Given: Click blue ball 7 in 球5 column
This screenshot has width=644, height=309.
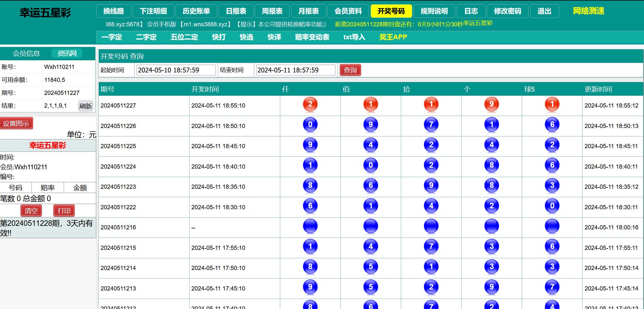Looking at the screenshot, I should pos(552,287).
